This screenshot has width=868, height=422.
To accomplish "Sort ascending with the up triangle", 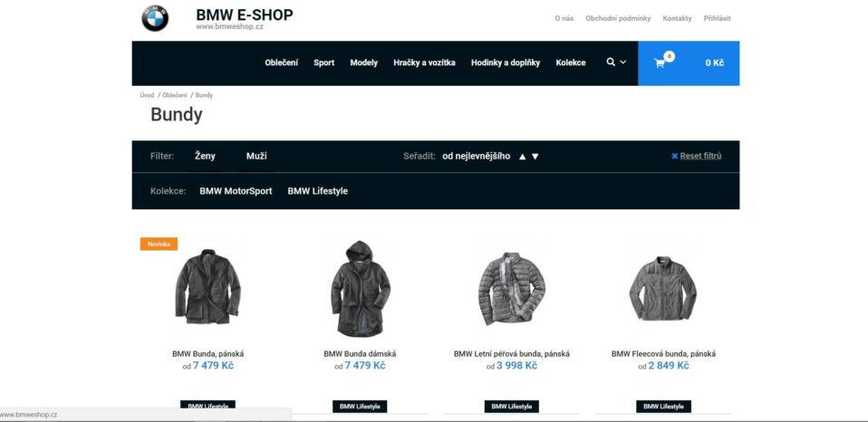I will [x=522, y=157].
